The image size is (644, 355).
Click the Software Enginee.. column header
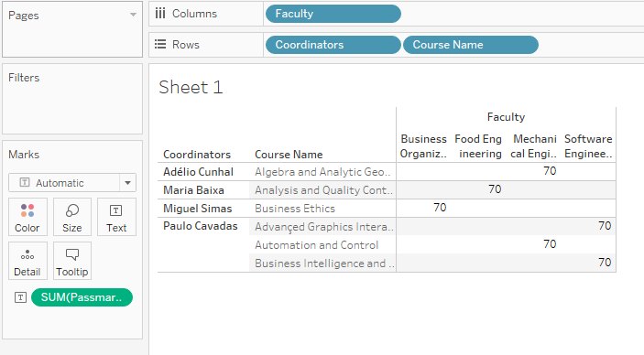(588, 146)
